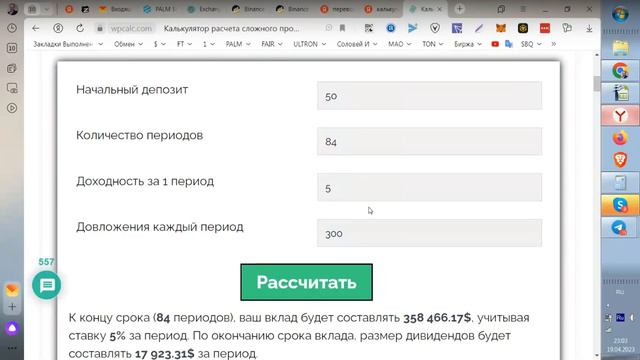Image resolution: width=640 pixels, height=360 pixels.
Task: Expand SBQ bookmarks folder
Action: [x=531, y=44]
